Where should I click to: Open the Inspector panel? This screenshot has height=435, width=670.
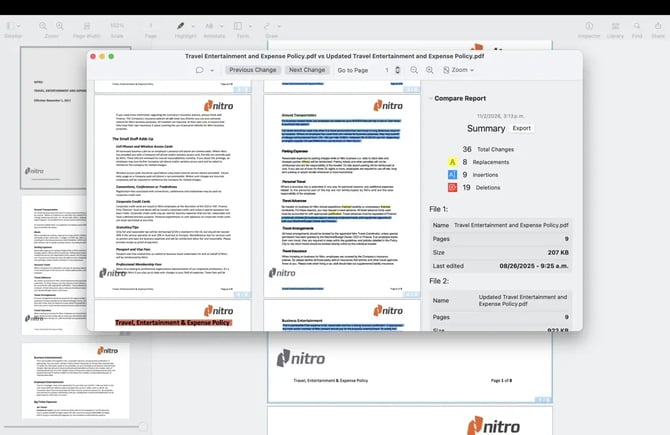(589, 26)
